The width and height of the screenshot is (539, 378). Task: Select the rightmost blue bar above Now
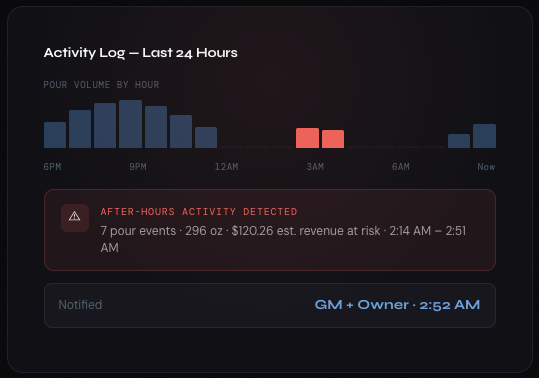click(484, 136)
